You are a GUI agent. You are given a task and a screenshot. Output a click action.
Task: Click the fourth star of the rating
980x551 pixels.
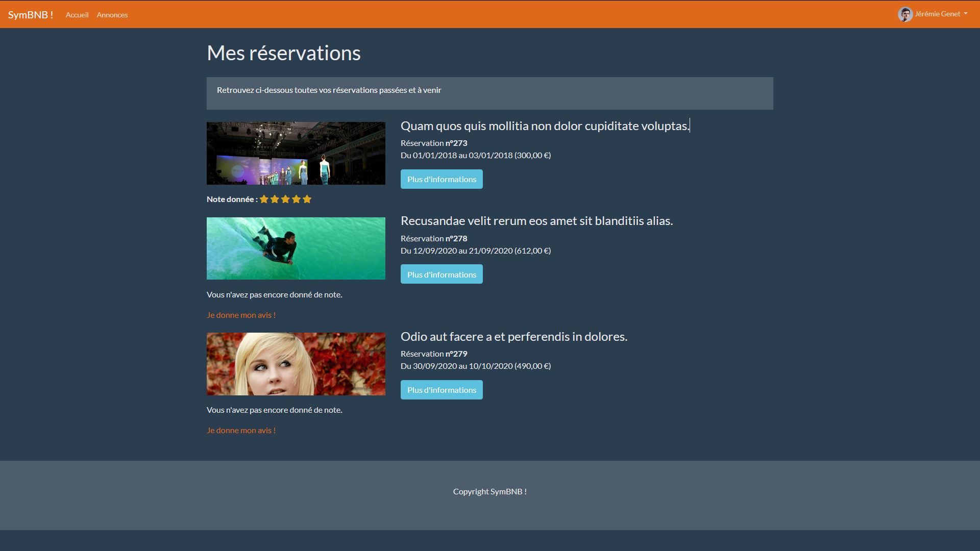click(296, 199)
